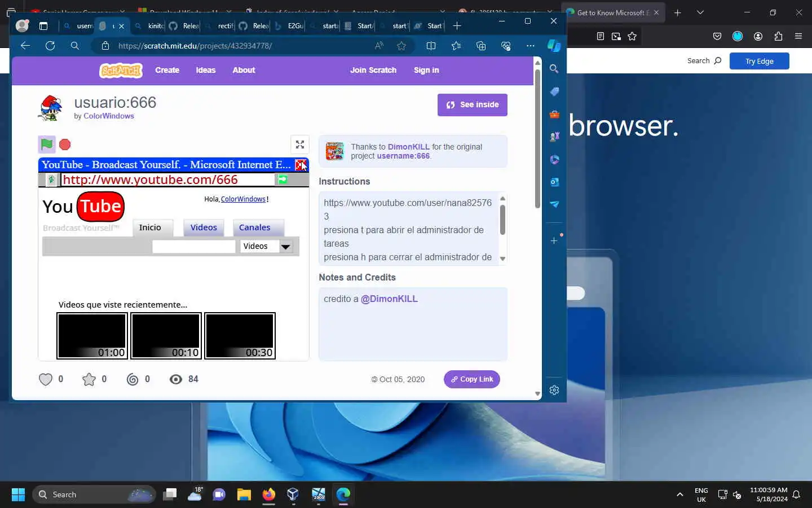Enter fullscreen mode on Scratch stage
Viewport: 812px width, 508px height.
pyautogui.click(x=300, y=144)
